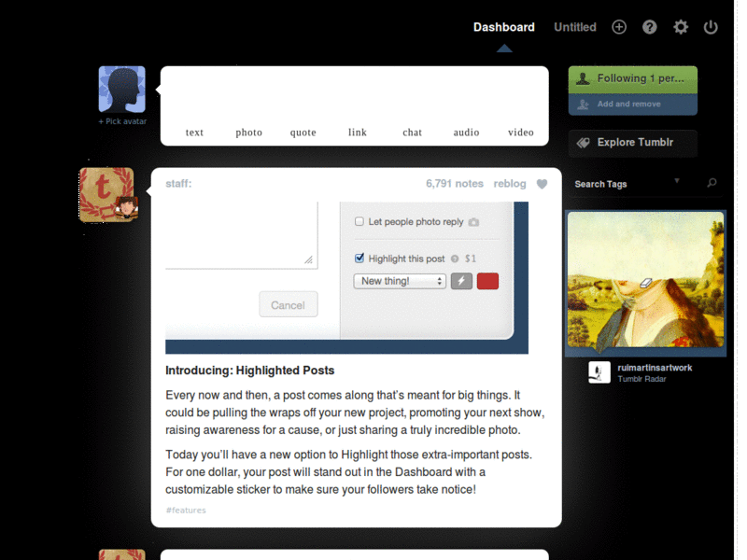This screenshot has height=560, width=747.
Task: Click the ruimartinsartwork small avatar
Action: [599, 372]
